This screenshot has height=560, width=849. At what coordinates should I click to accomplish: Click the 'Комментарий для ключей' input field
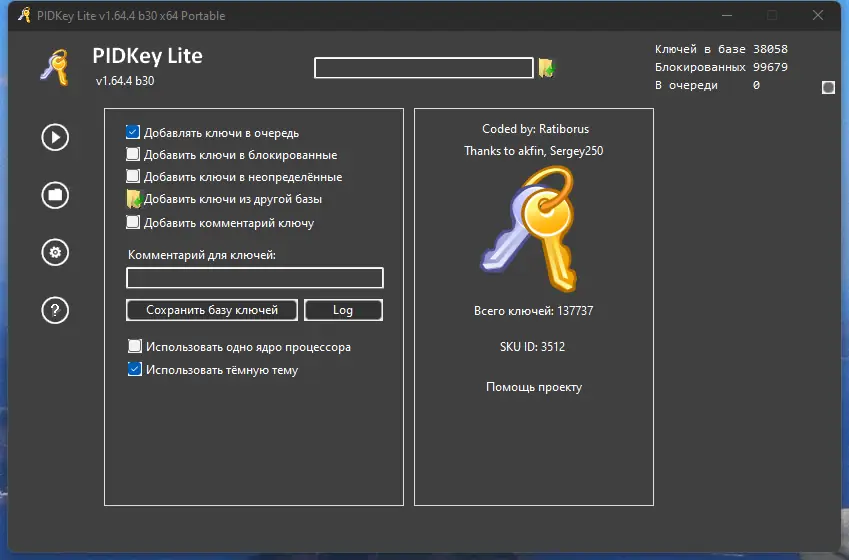[x=254, y=278]
